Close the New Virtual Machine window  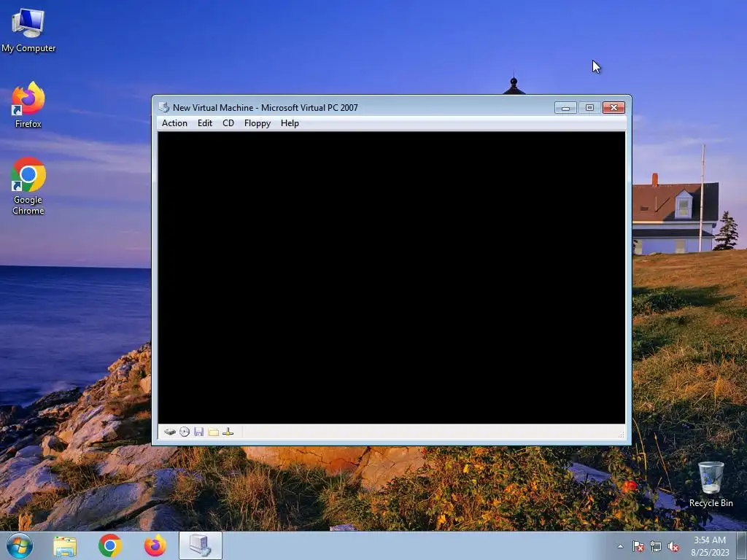click(614, 108)
